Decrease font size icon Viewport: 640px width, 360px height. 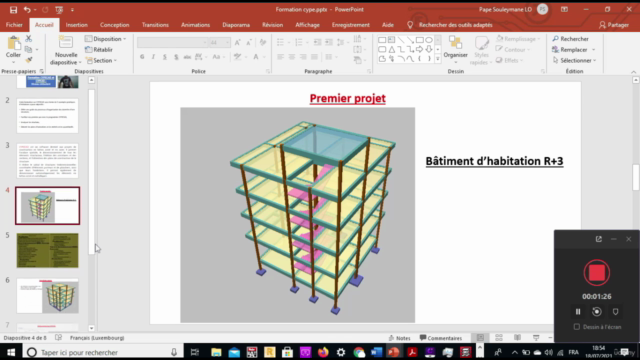(x=249, y=42)
